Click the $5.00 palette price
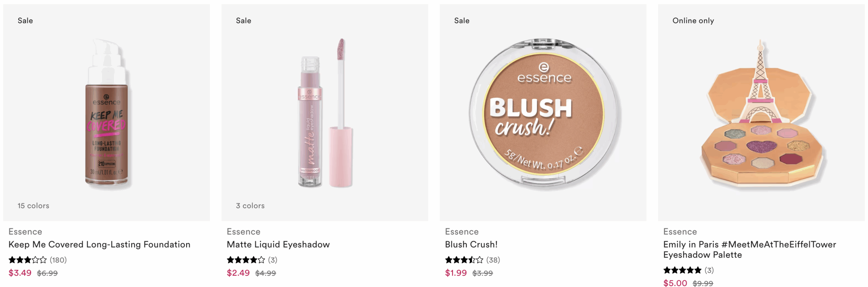 [675, 283]
